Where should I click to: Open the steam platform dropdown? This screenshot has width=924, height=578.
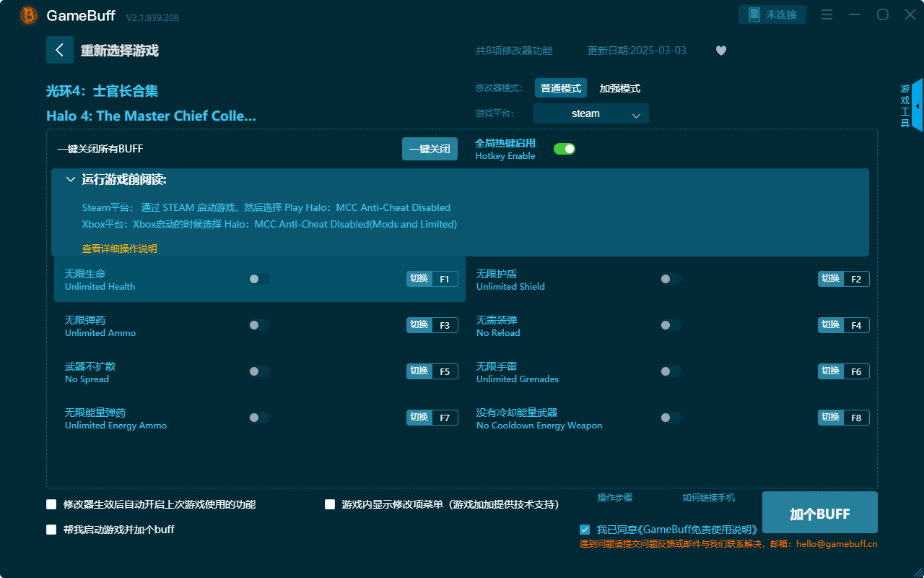(x=590, y=113)
